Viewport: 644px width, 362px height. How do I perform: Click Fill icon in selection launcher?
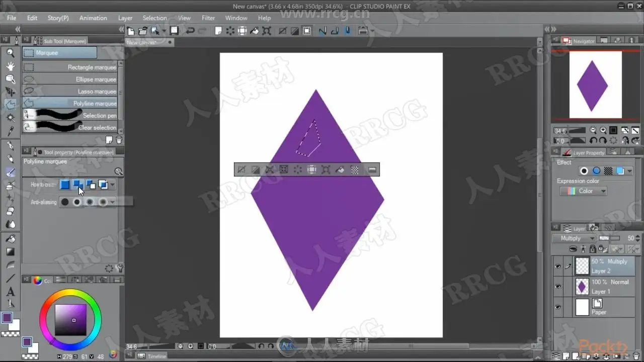pyautogui.click(x=340, y=169)
